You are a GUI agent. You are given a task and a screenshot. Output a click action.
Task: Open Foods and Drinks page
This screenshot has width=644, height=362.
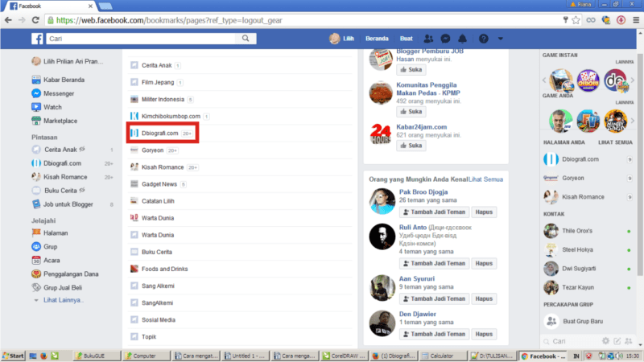tap(164, 269)
